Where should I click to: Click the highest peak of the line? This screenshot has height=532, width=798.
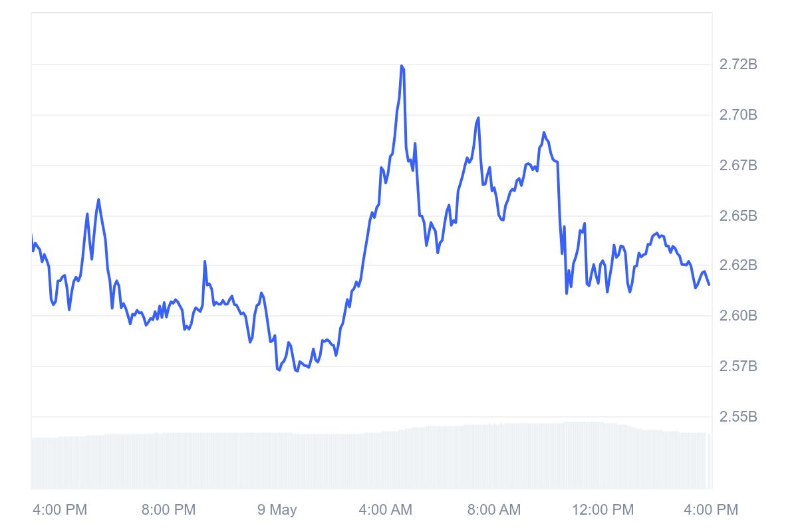click(x=402, y=66)
